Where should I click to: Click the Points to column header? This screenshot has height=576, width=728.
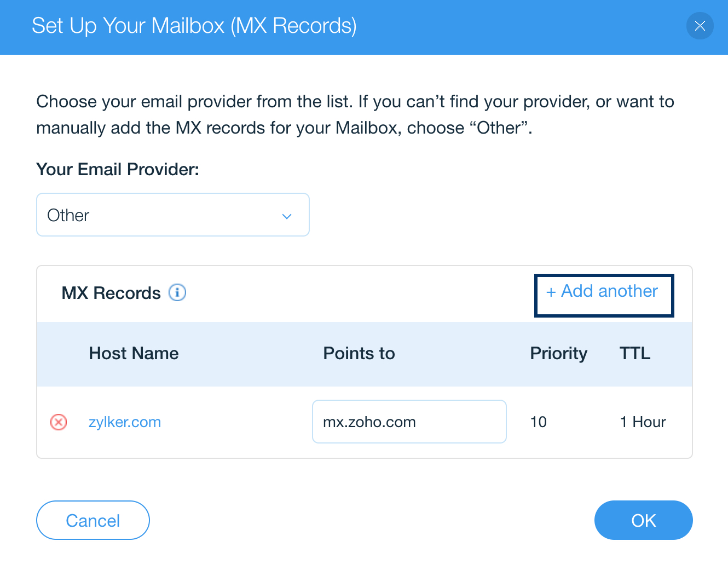pyautogui.click(x=359, y=353)
